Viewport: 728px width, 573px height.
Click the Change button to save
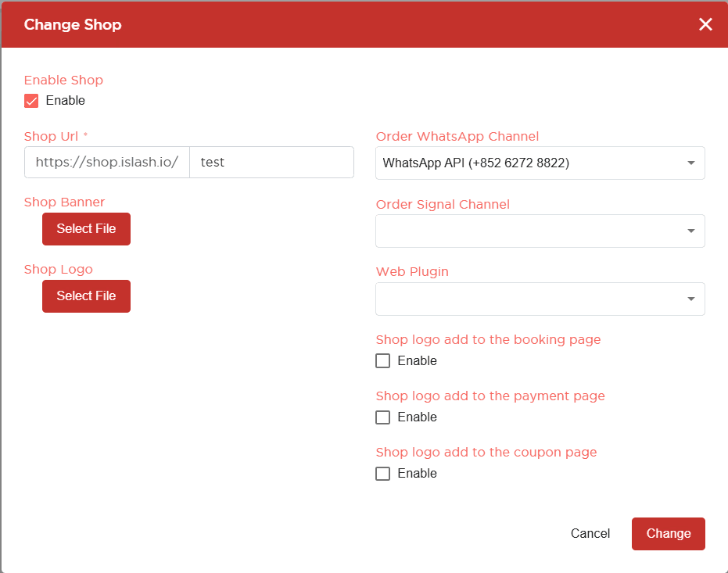pyautogui.click(x=668, y=534)
